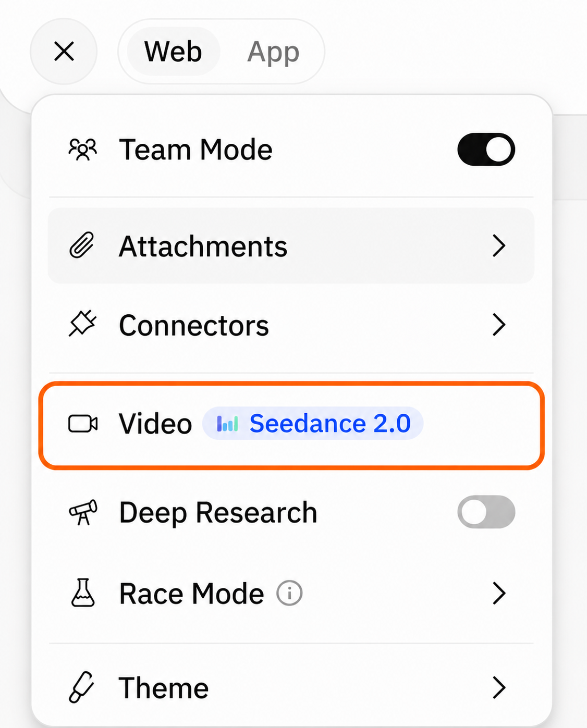Image resolution: width=587 pixels, height=728 pixels.
Task: Open the Race Mode info icon
Action: coord(289,593)
